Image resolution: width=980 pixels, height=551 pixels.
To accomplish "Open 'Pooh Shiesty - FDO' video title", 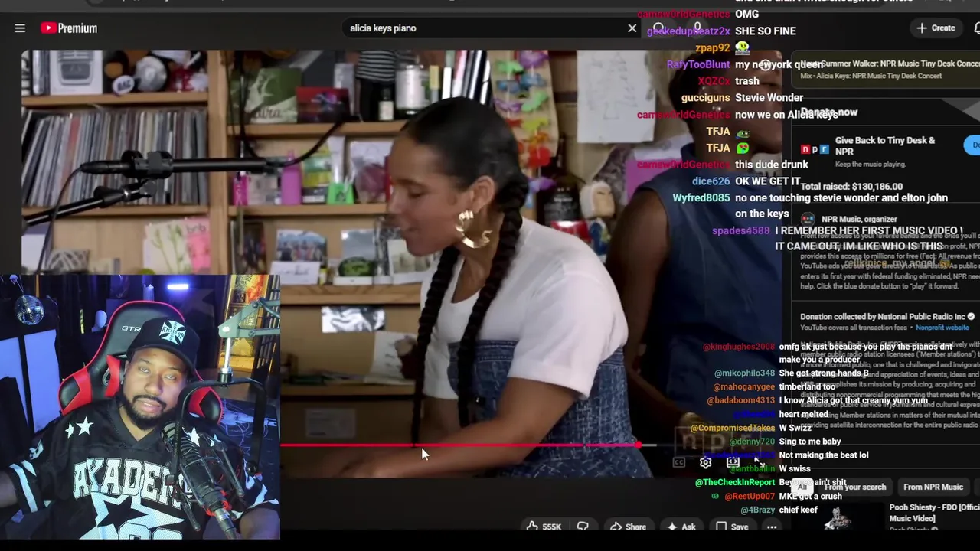I will pos(934,513).
